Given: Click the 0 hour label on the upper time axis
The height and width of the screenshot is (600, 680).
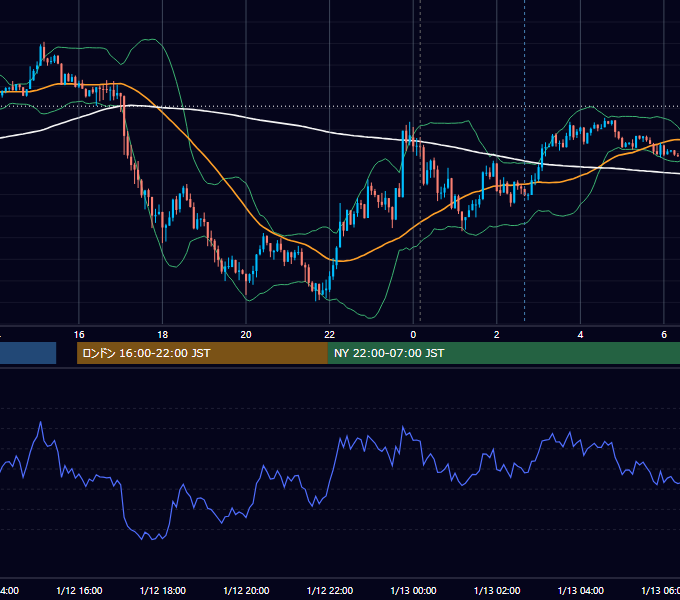Looking at the screenshot, I should click(413, 335).
